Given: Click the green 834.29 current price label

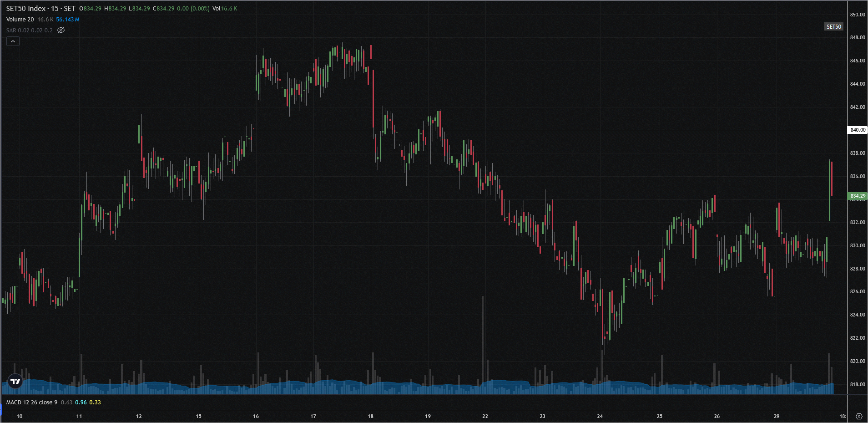Looking at the screenshot, I should click(x=858, y=196).
